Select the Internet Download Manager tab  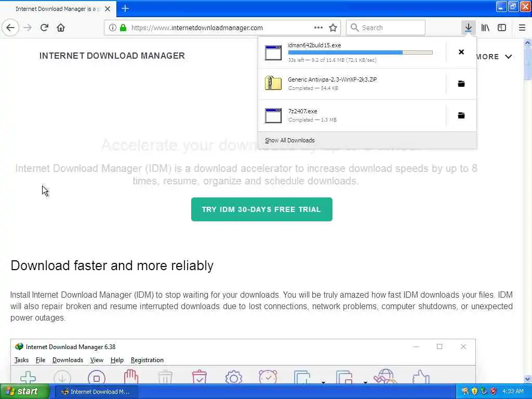tap(58, 9)
